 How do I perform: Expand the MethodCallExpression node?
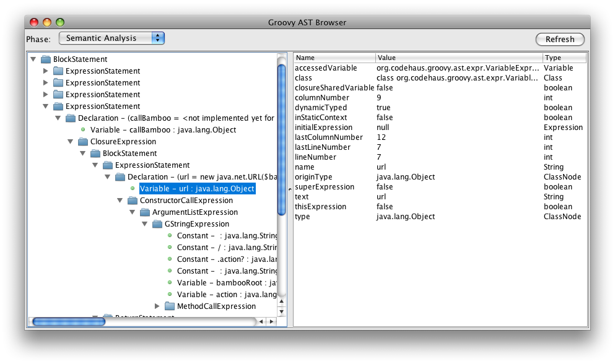click(x=157, y=306)
